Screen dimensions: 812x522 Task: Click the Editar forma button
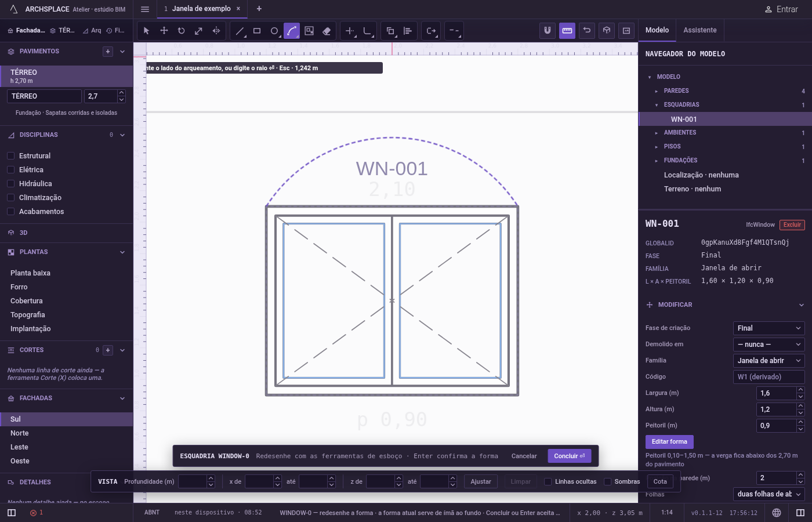[x=669, y=442]
